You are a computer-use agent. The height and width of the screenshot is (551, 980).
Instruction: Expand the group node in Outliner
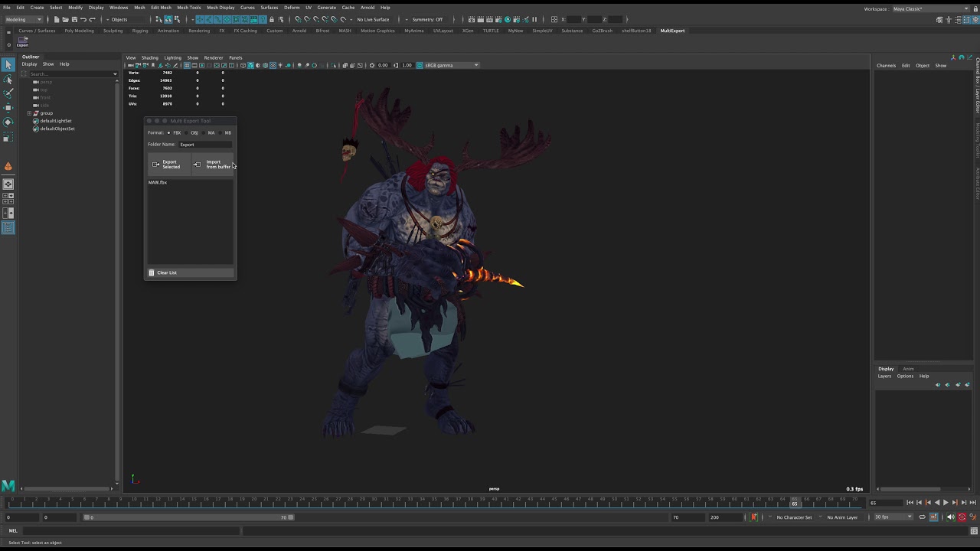29,113
